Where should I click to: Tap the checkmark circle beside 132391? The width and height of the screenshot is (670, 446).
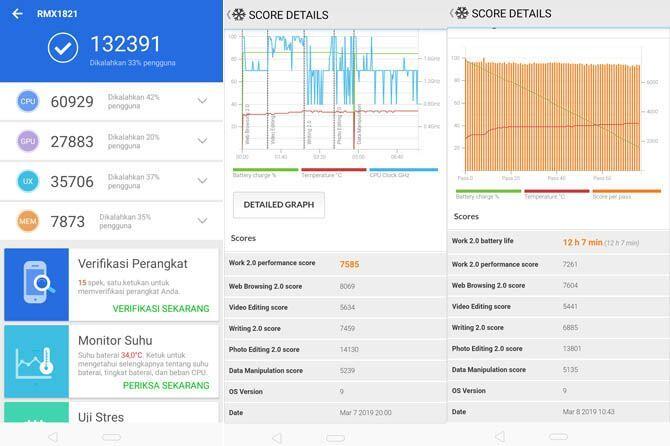click(63, 48)
